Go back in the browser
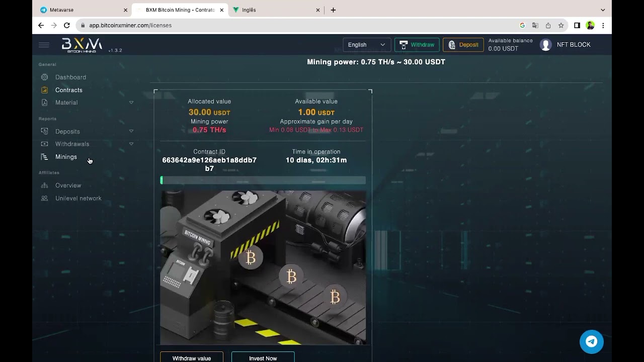This screenshot has height=362, width=644. (x=41, y=25)
